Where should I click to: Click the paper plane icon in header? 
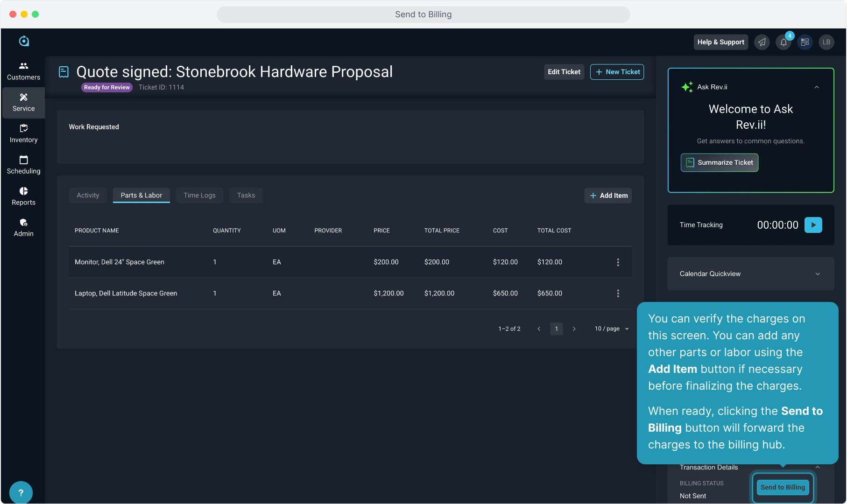(x=762, y=42)
